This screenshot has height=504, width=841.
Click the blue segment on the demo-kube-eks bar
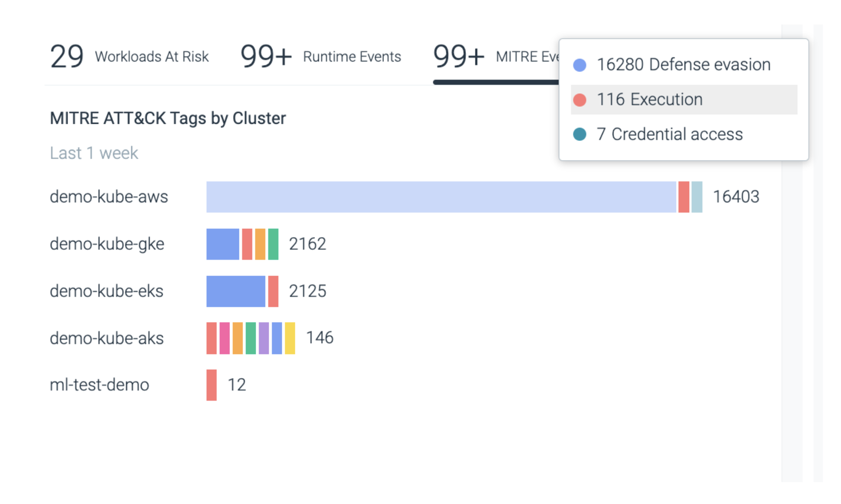click(236, 291)
